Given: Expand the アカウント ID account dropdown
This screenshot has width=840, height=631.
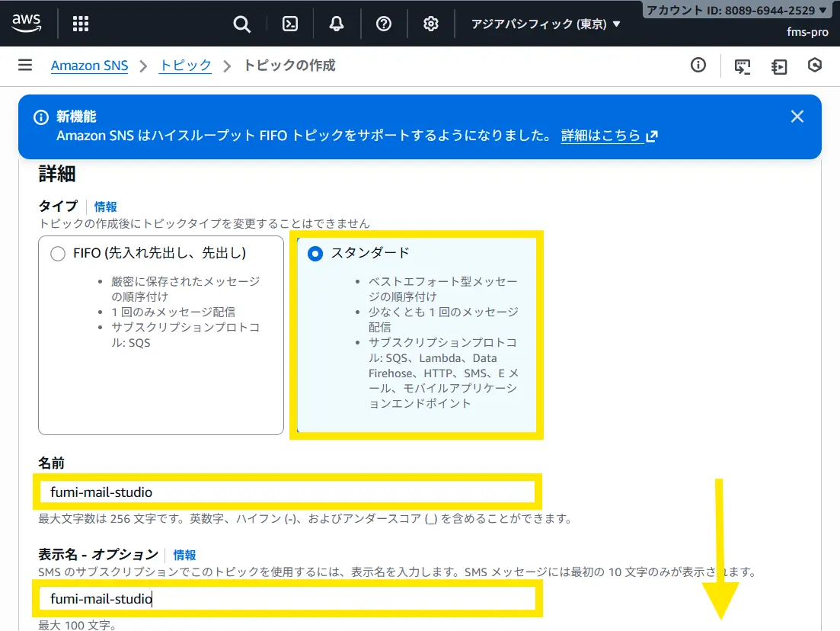Looking at the screenshot, I should (736, 11).
